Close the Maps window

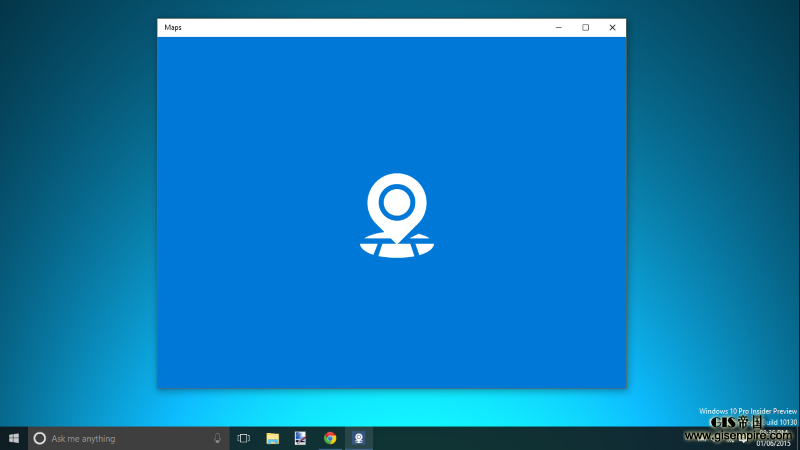click(x=612, y=28)
